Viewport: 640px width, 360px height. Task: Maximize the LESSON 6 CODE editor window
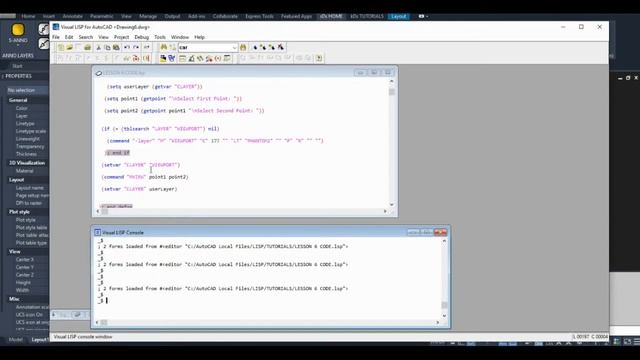coord(374,73)
